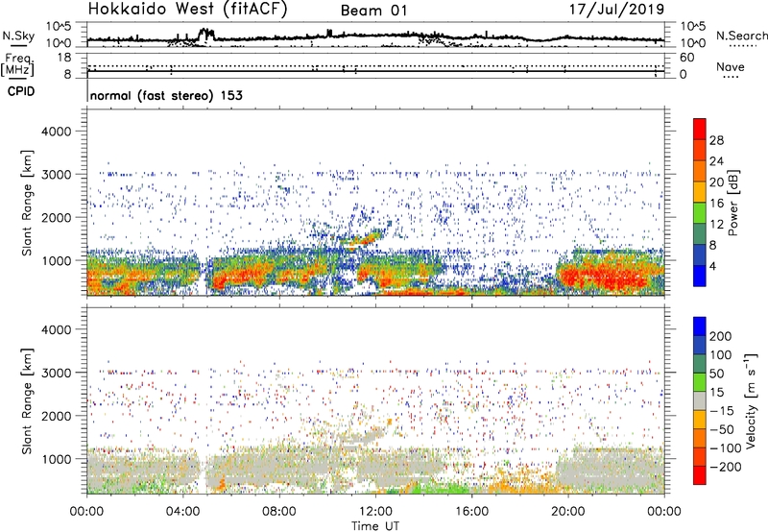Click the '1000' tick on Velocity panel axis
The height and width of the screenshot is (532, 768).
[x=57, y=458]
